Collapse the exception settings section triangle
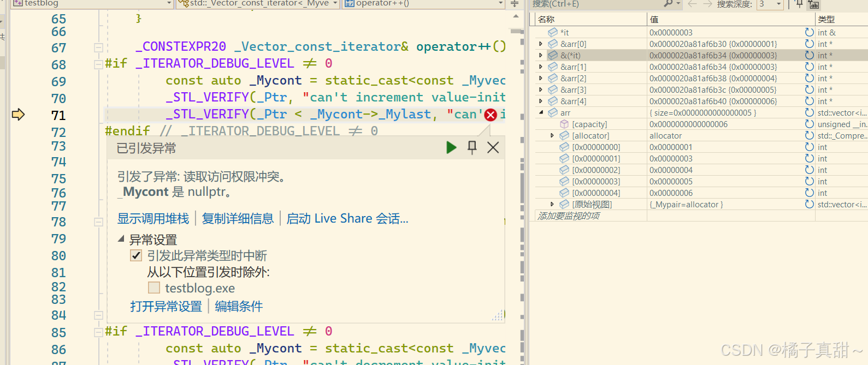This screenshot has height=365, width=868. pos(121,240)
